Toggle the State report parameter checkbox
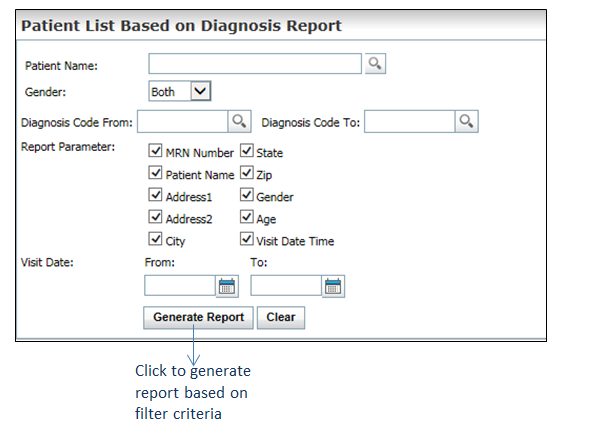Viewport: 599px width, 433px height. point(247,151)
